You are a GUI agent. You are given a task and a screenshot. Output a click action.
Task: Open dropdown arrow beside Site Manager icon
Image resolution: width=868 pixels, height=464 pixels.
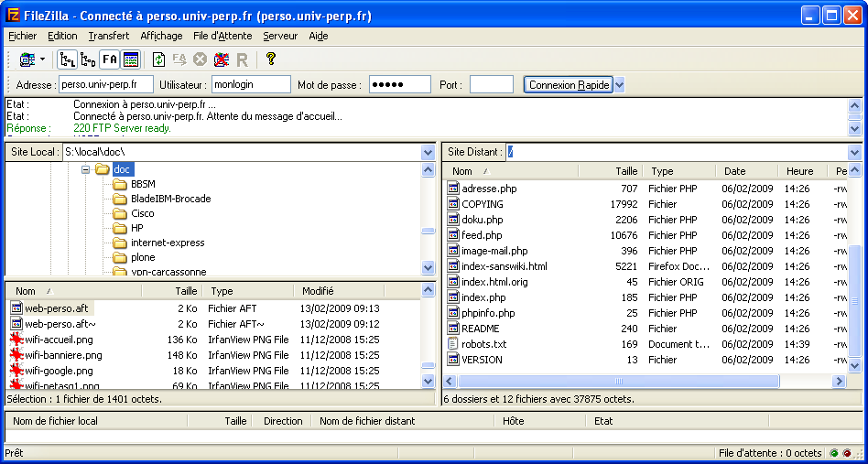[x=42, y=59]
